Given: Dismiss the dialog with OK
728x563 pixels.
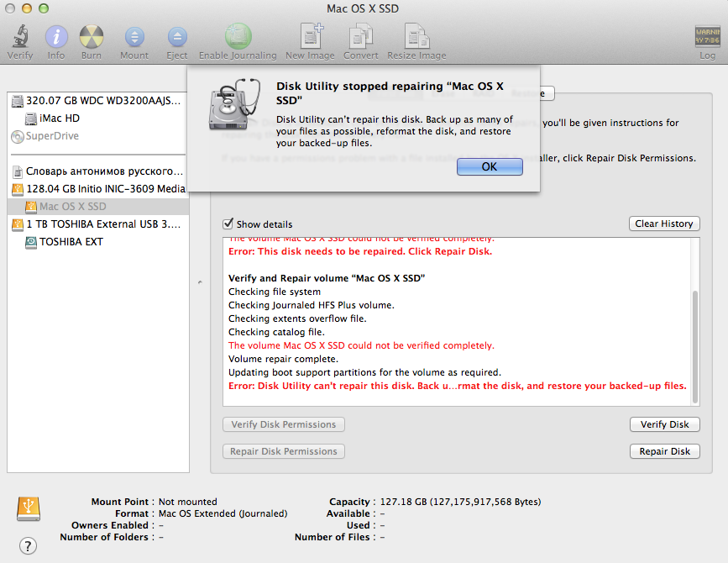Looking at the screenshot, I should 490,166.
